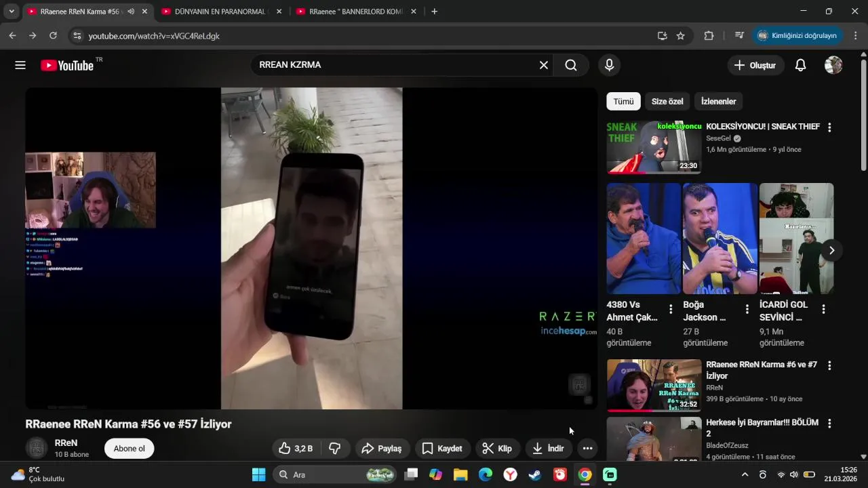Image resolution: width=868 pixels, height=488 pixels.
Task: Select the Tümü filter chip
Action: (x=623, y=102)
